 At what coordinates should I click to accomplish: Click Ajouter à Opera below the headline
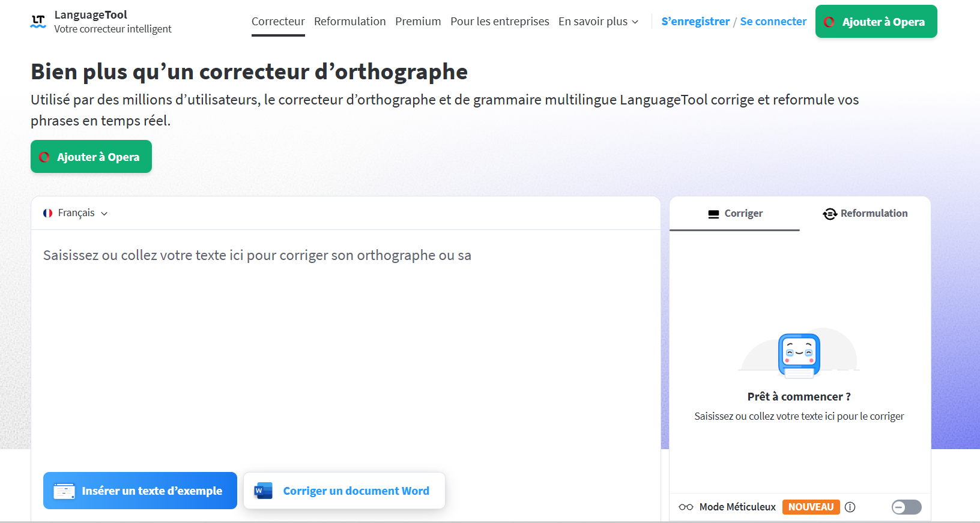(x=91, y=157)
